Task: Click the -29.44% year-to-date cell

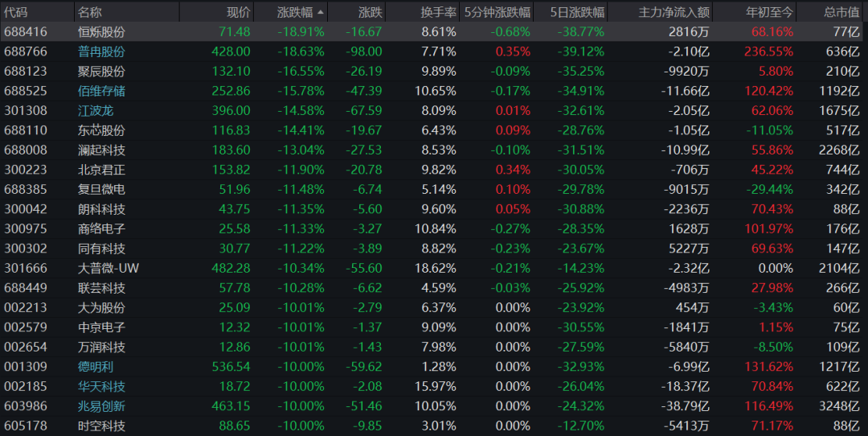Action: click(x=770, y=190)
